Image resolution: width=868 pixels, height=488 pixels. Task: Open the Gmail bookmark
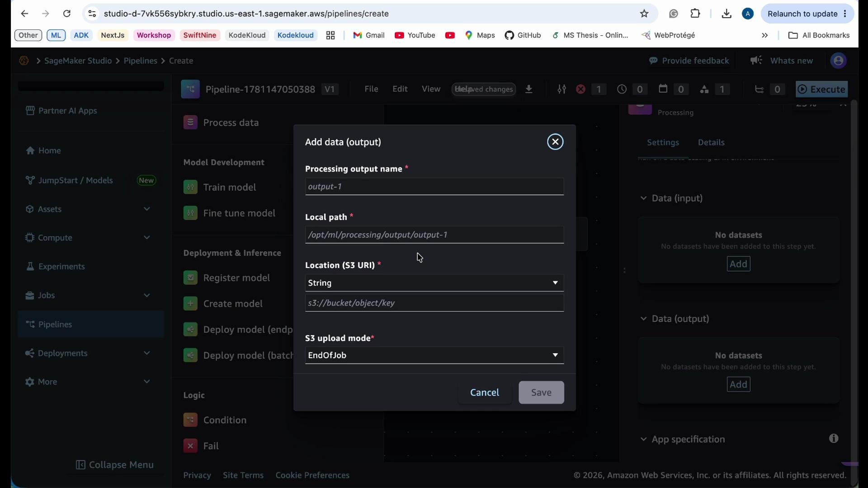point(369,35)
